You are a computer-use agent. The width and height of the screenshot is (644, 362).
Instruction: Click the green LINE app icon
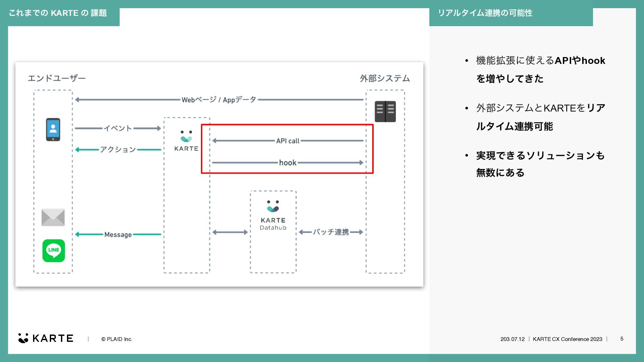(54, 250)
